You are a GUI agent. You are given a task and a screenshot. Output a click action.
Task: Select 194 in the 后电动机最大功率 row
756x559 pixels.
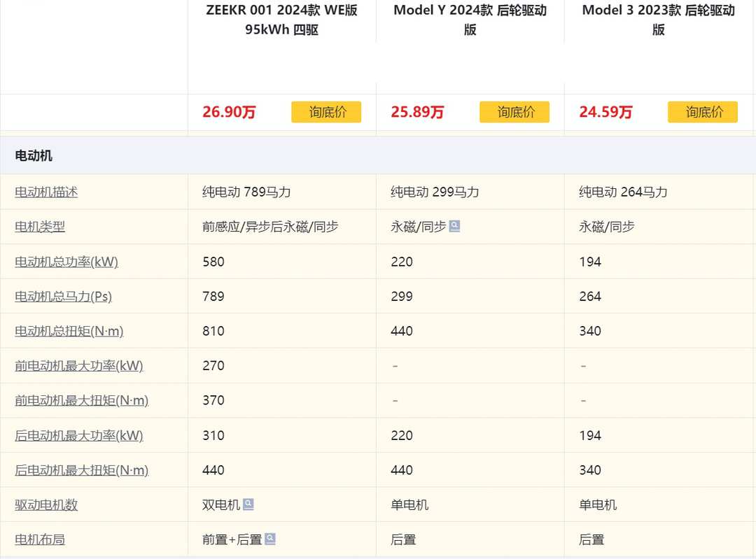click(590, 436)
